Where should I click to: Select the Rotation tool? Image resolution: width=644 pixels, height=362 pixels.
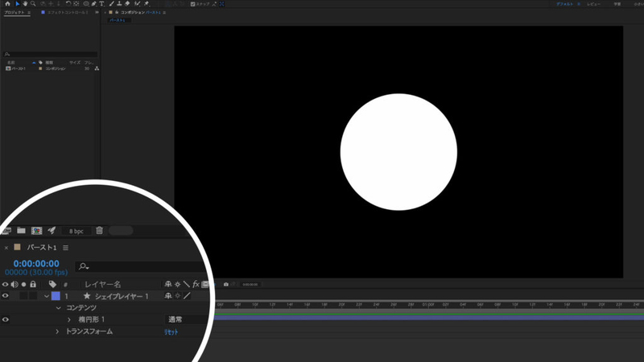(x=68, y=4)
